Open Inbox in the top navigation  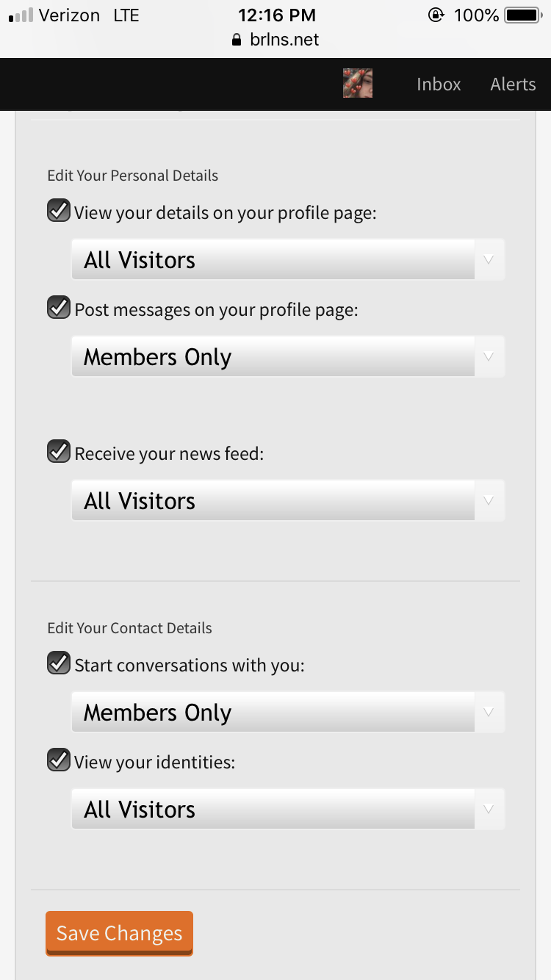click(x=439, y=84)
